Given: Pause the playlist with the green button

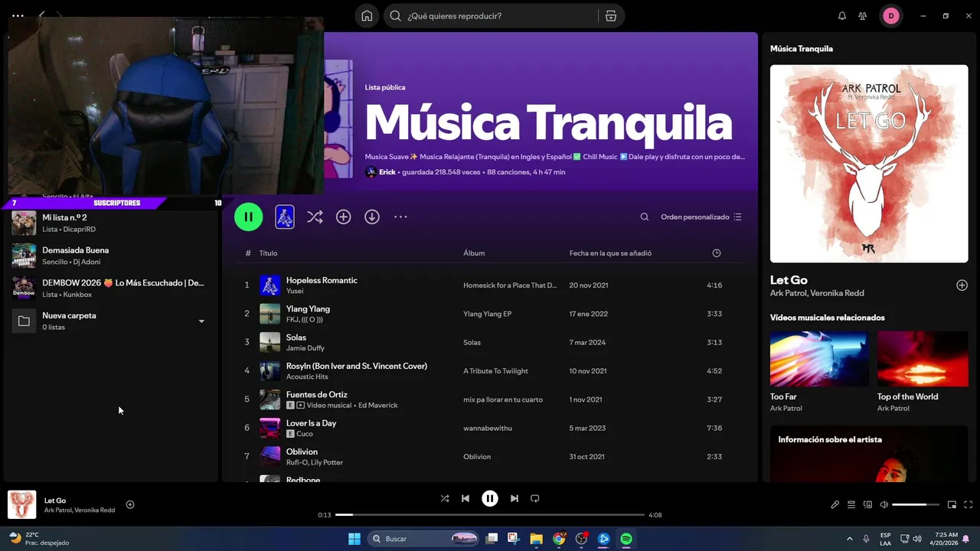Looking at the screenshot, I should coord(248,217).
